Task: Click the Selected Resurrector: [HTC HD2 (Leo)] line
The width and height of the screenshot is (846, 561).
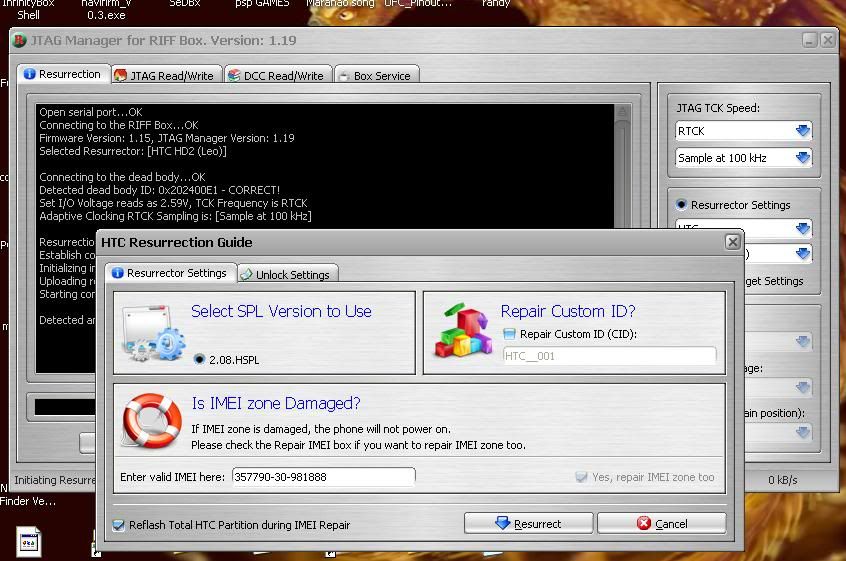Action: [133, 151]
